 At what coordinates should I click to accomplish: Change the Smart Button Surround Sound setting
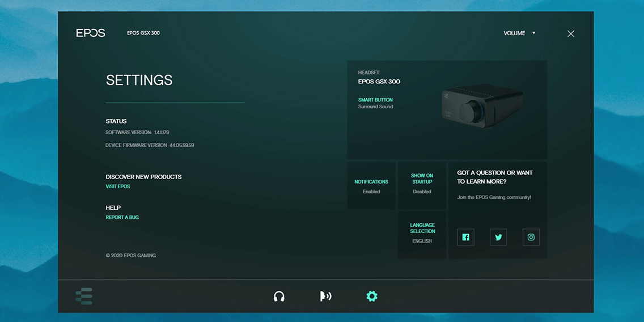[x=375, y=103]
